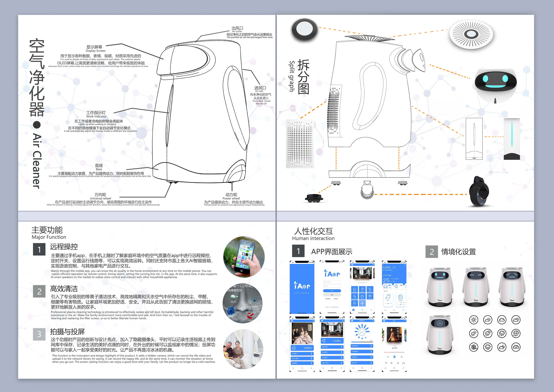The image size is (554, 392).
Task: Select the sunny weather icon in 情境化设置 grid
Action: (x=474, y=320)
